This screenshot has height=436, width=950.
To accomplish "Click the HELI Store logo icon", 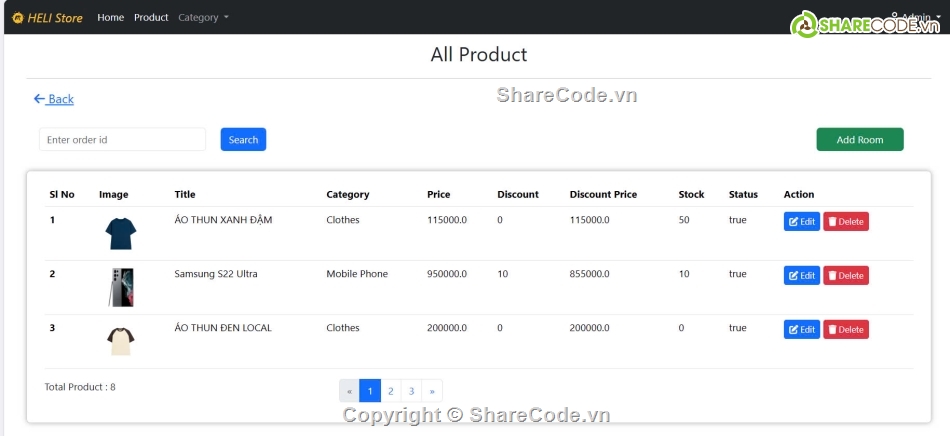I will [18, 18].
